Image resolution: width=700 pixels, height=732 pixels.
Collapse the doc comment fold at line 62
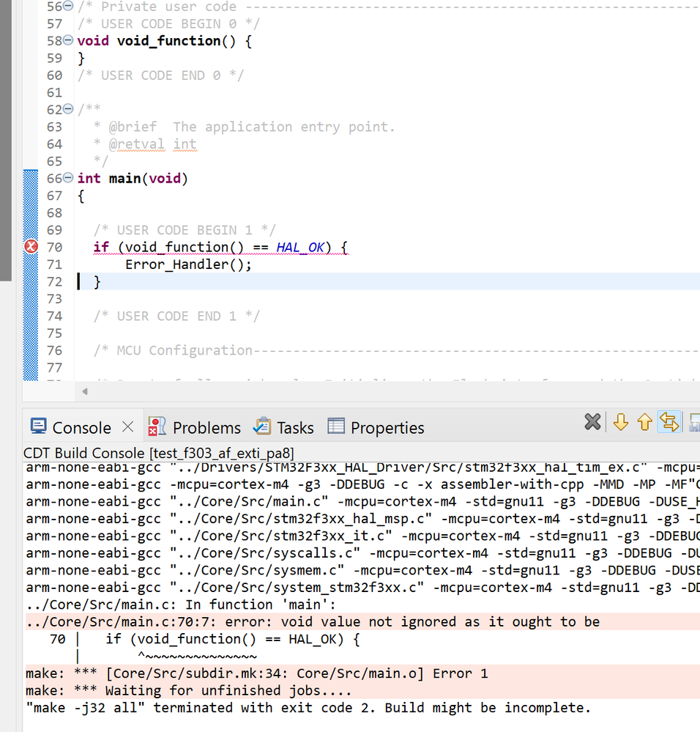click(x=68, y=108)
